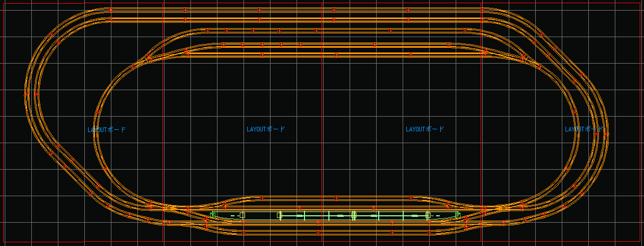644x246 pixels.
Task: Select the turnout junction at upper-left inner loops
Action: [x=147, y=58]
